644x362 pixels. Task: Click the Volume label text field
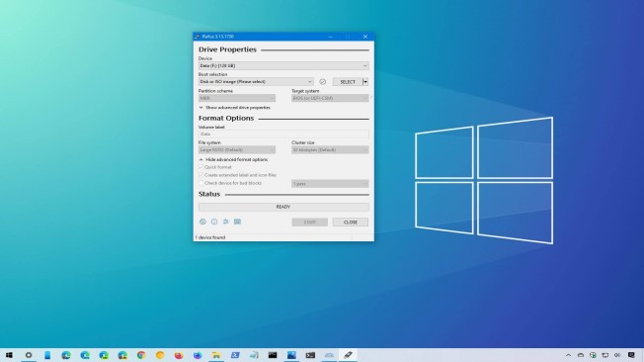(283, 135)
